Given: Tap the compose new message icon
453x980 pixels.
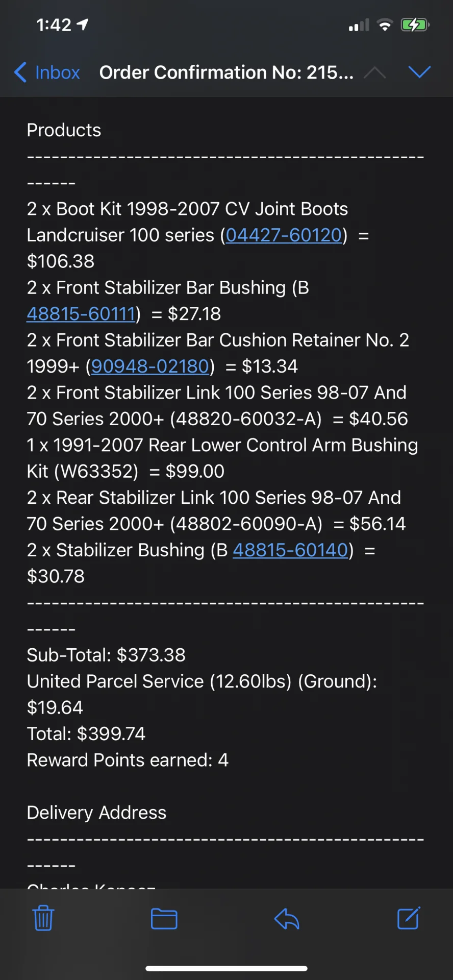Looking at the screenshot, I should 409,918.
